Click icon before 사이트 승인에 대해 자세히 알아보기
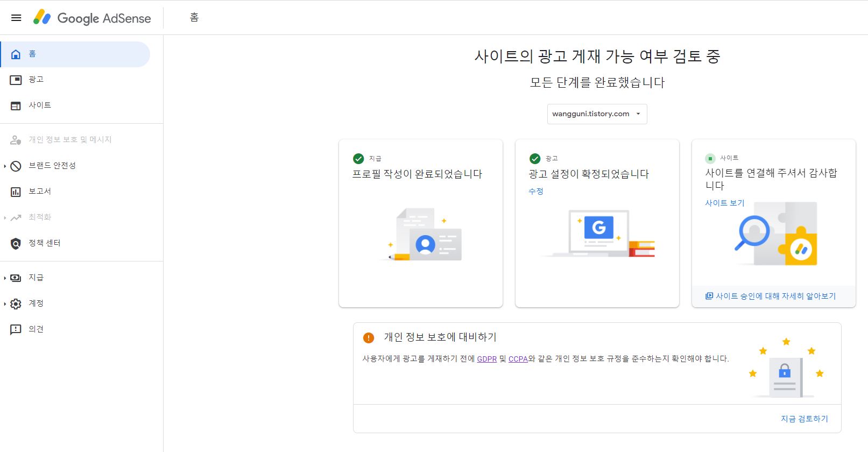 click(x=709, y=296)
